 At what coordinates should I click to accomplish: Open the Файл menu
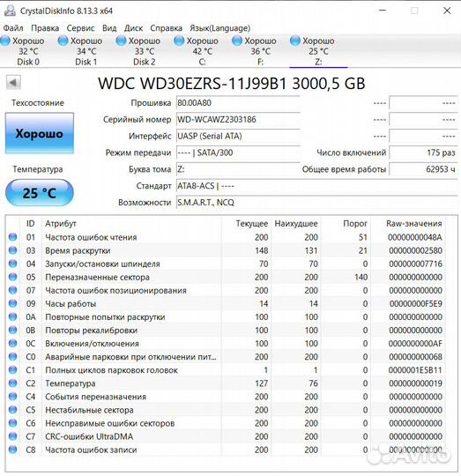13,28
